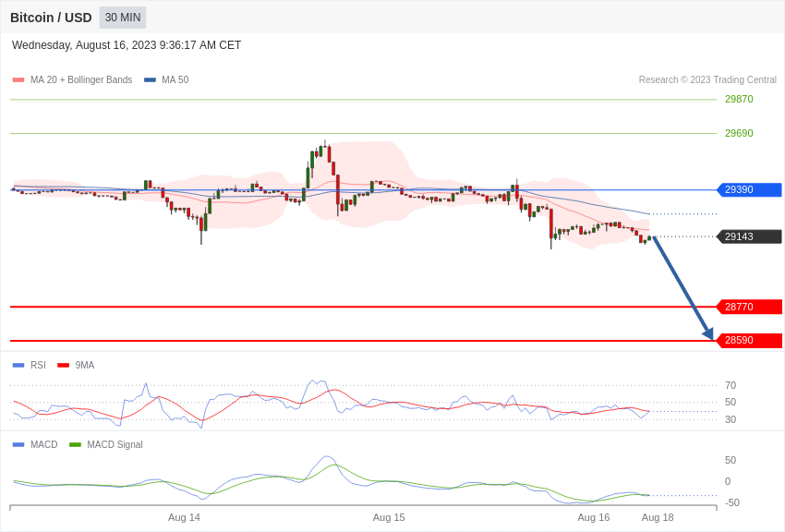785x532 pixels.
Task: Click the MACD blue legend marker
Action: 18,444
